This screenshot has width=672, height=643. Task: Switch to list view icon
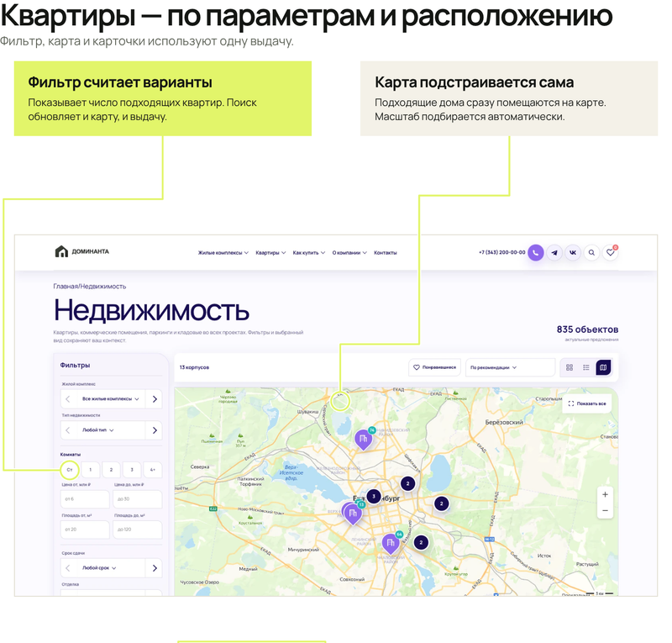tap(585, 367)
